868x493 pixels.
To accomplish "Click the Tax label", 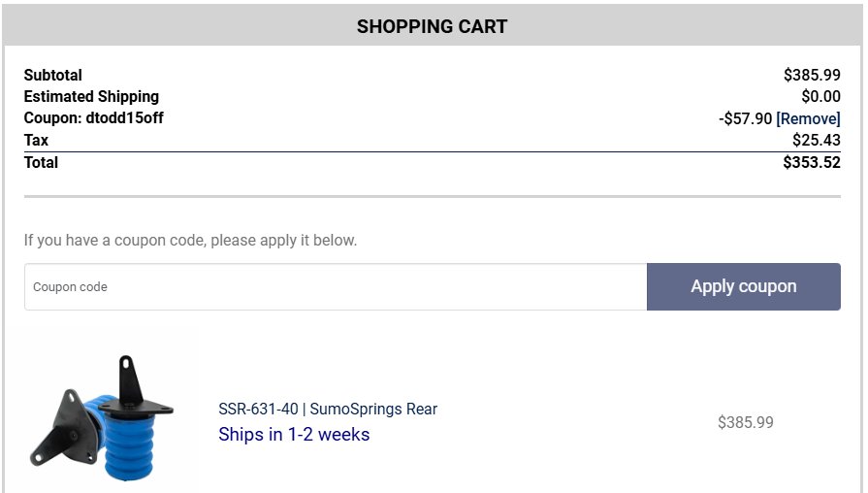I will (36, 140).
